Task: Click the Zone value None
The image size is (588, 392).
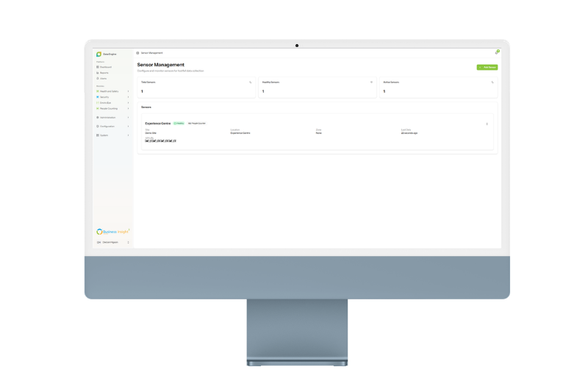Action: click(x=319, y=133)
